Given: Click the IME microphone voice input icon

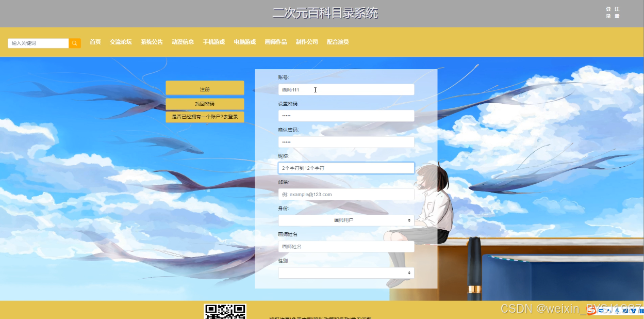Looking at the screenshot, I should click(x=617, y=311).
